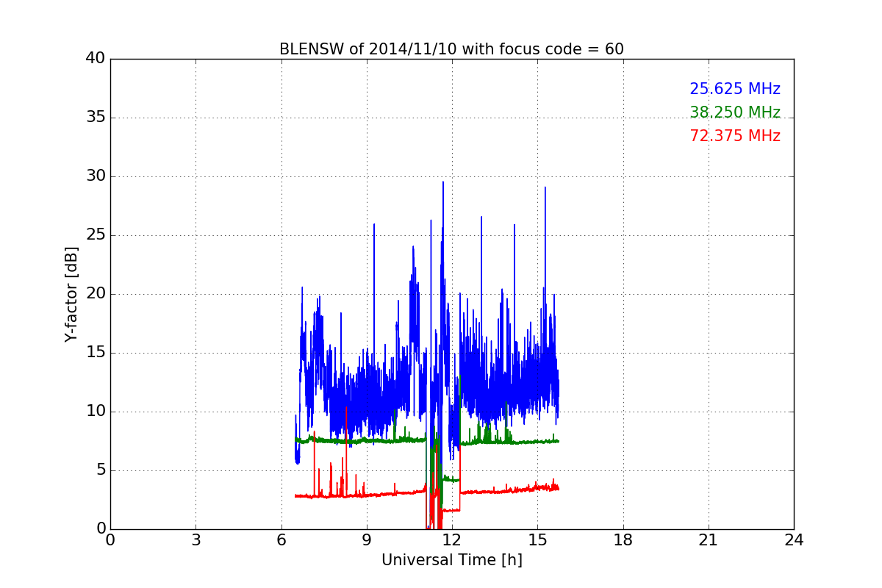Click the x-axis tick label '18'
This screenshot has height=588, width=882.
click(623, 540)
